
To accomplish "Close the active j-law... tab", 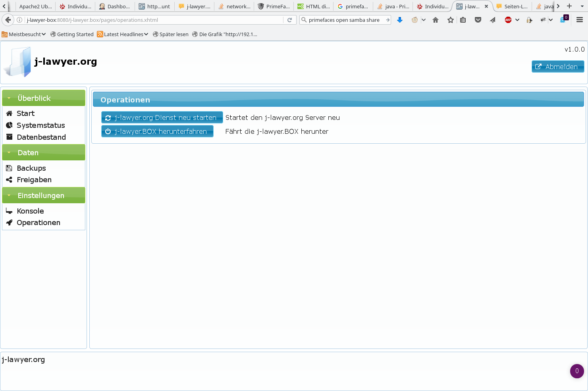I will [x=486, y=6].
